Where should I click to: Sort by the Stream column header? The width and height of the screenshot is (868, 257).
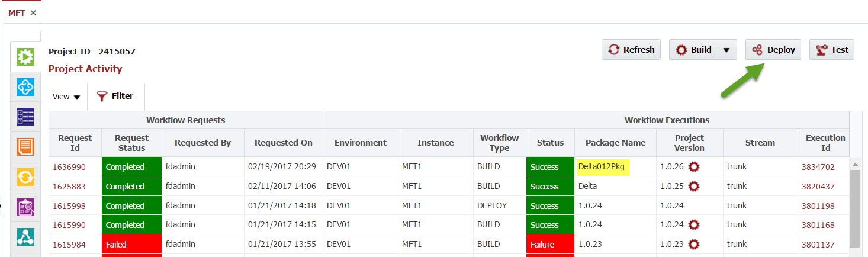[760, 143]
